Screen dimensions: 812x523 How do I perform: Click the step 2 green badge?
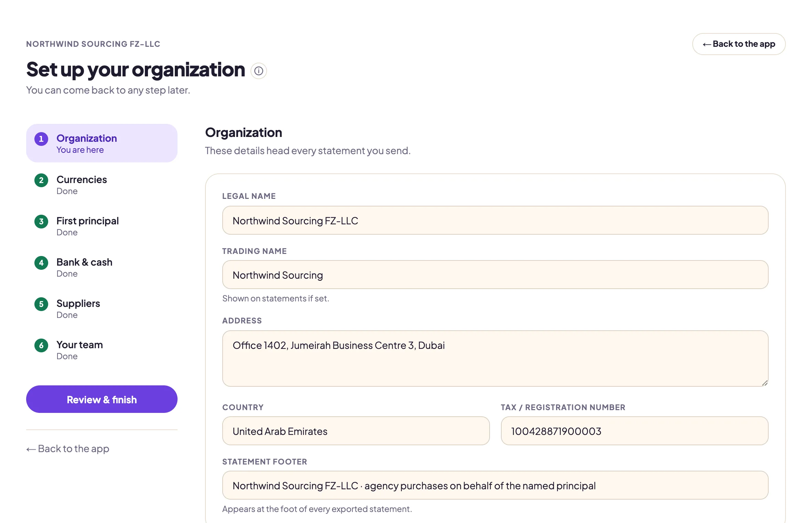(41, 180)
